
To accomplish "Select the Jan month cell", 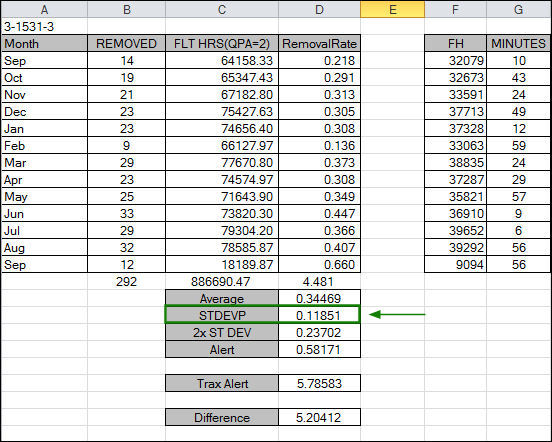I will [44, 128].
